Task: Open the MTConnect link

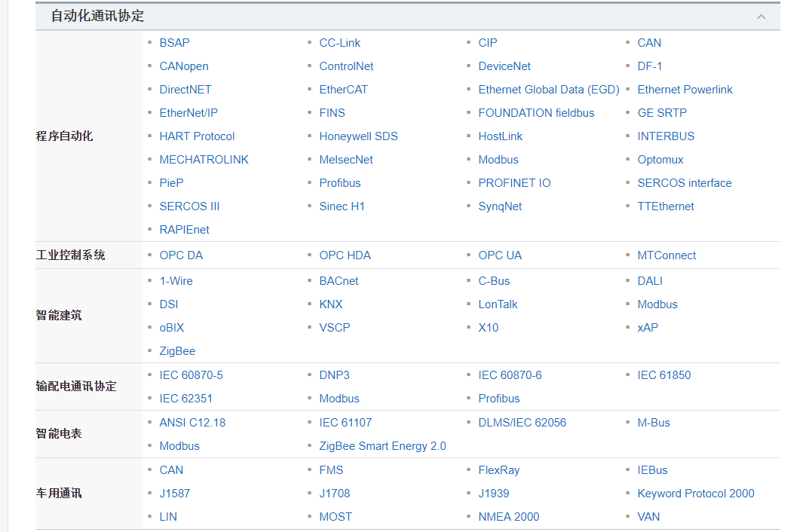Action: pyautogui.click(x=667, y=255)
